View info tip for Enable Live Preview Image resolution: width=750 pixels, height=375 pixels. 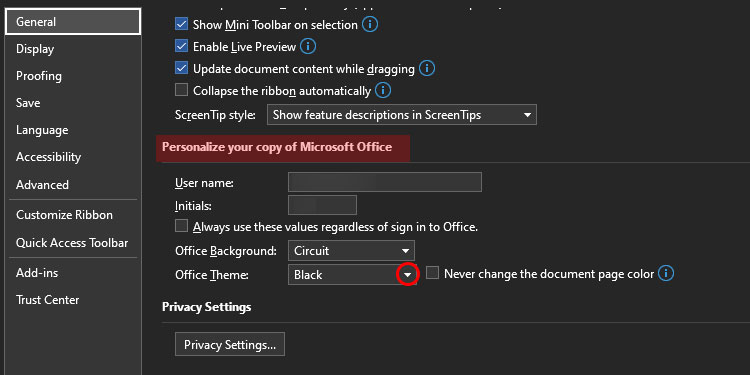(308, 46)
